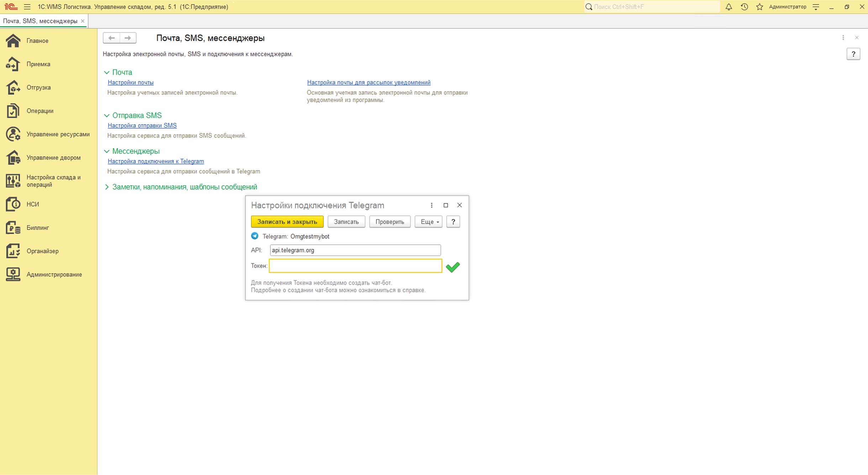
Task: Open the notifications bell icon
Action: (728, 7)
